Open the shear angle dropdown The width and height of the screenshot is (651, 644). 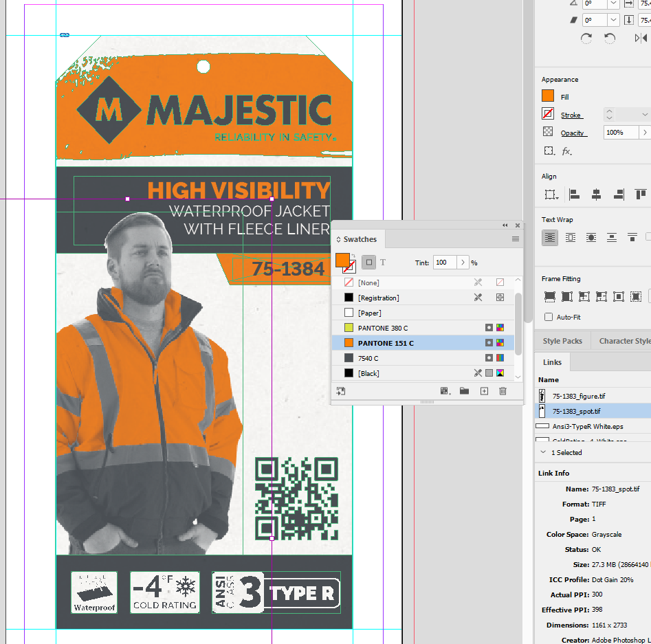click(613, 20)
